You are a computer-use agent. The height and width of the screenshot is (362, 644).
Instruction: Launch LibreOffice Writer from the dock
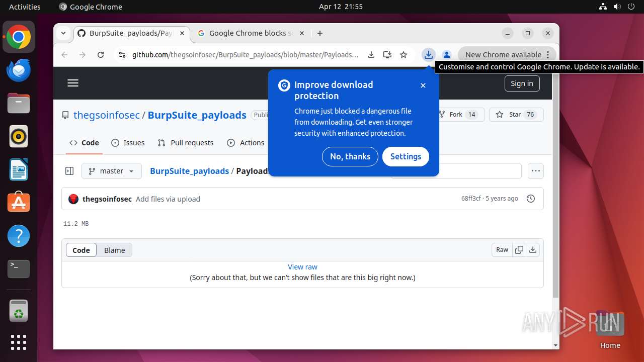point(19,169)
